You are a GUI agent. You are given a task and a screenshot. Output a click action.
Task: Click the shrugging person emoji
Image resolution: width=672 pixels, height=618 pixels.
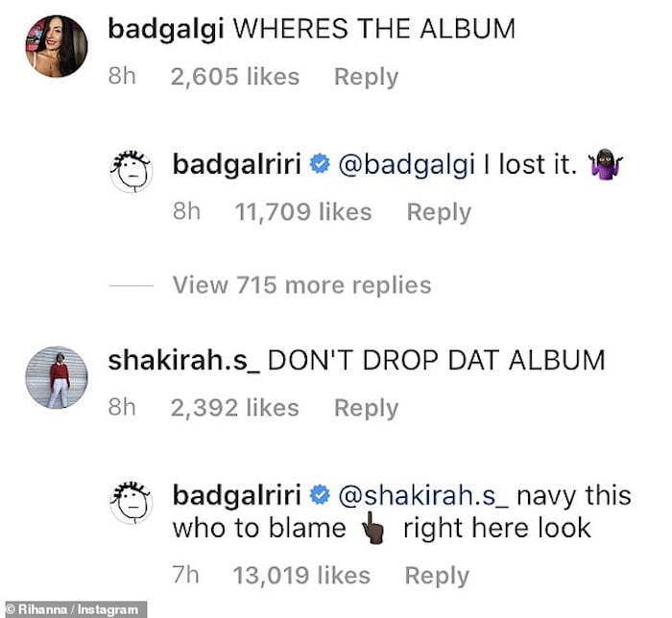point(606,164)
